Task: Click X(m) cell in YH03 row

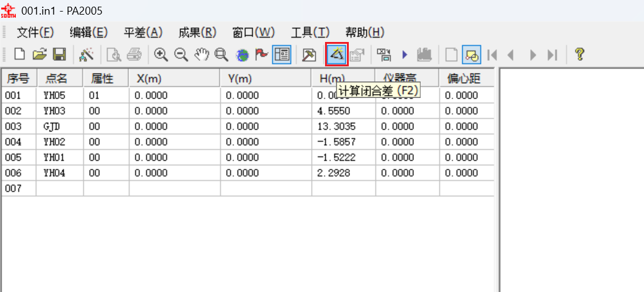Action: tap(175, 111)
